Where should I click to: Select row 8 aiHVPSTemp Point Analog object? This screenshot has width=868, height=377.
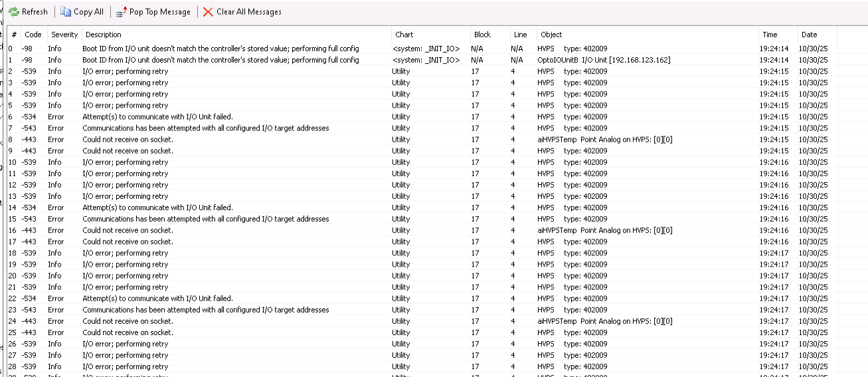click(604, 140)
